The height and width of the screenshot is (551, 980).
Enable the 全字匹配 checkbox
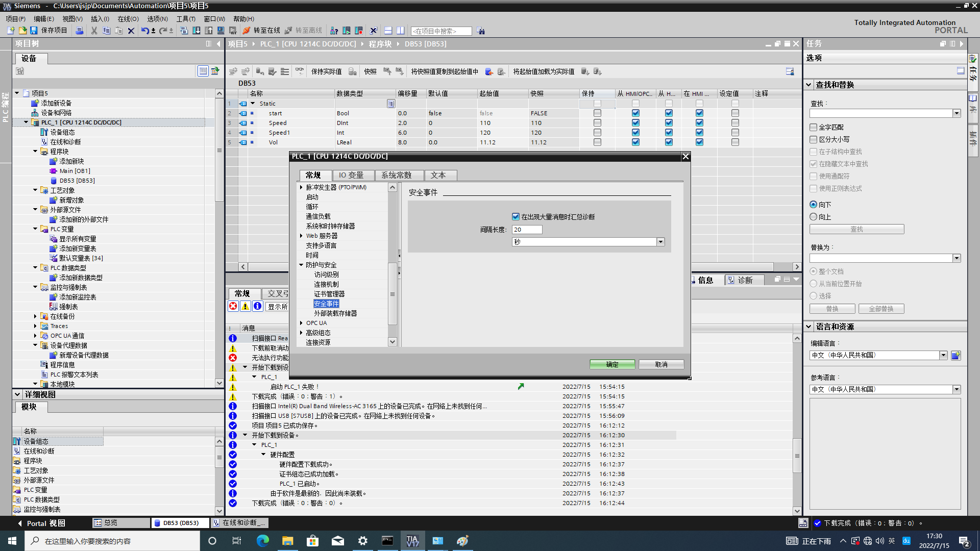coord(814,127)
